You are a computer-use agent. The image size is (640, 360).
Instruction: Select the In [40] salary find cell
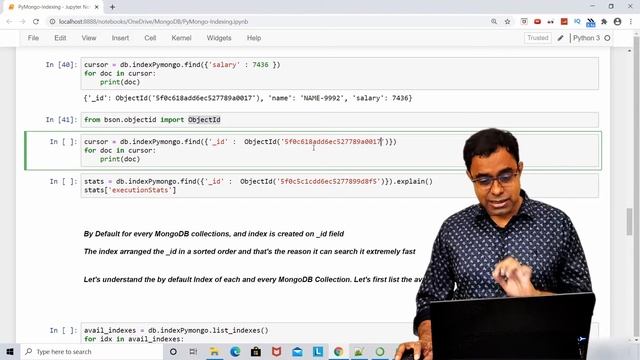coord(340,73)
